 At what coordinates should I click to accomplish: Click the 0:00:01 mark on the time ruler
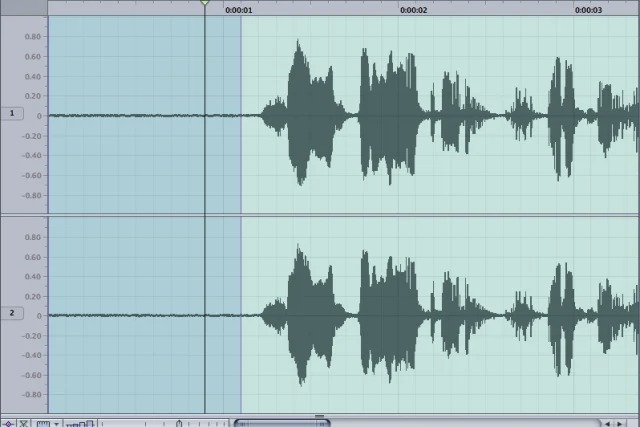[x=239, y=10]
